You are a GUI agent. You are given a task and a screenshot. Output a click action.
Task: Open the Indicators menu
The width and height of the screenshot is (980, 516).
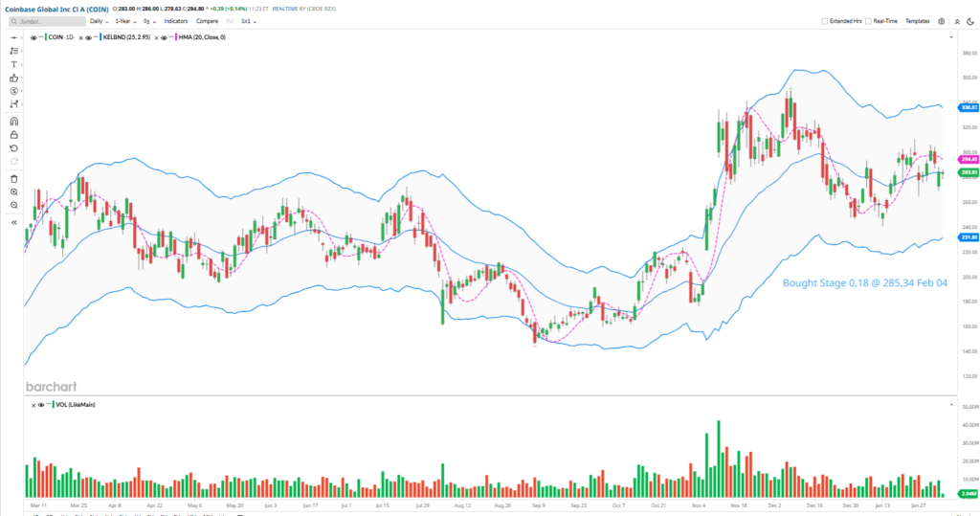[x=176, y=20]
